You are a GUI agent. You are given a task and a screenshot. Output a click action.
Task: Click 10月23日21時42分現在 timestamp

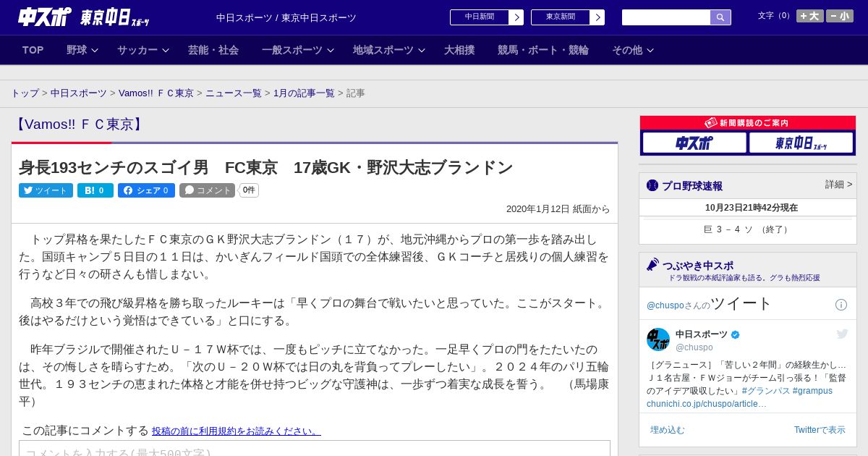pos(752,208)
